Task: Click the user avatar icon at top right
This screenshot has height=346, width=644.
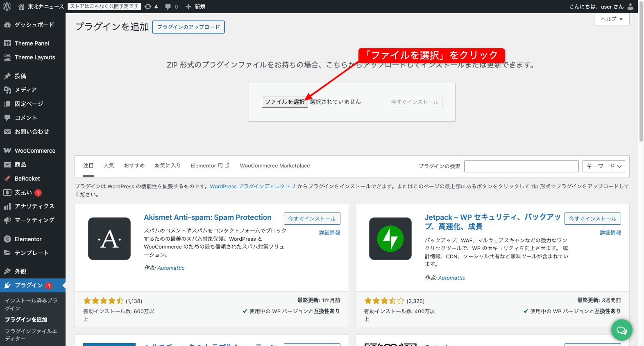Action: pos(630,7)
